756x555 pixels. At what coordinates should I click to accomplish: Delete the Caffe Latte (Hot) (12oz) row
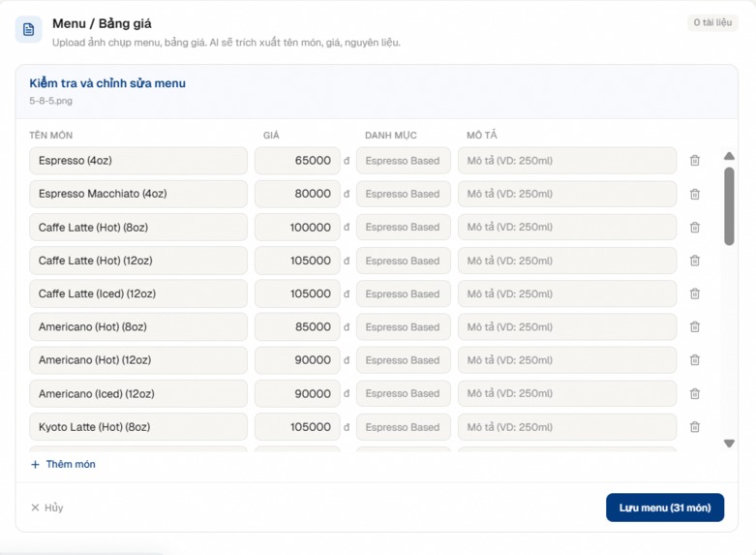click(x=695, y=261)
